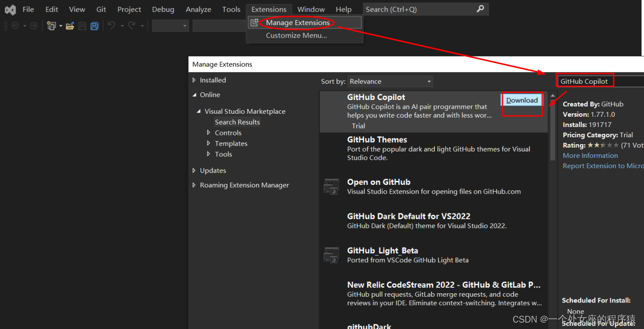Open the Project menu
Viewport: 644px width, 329px height.
129,9
